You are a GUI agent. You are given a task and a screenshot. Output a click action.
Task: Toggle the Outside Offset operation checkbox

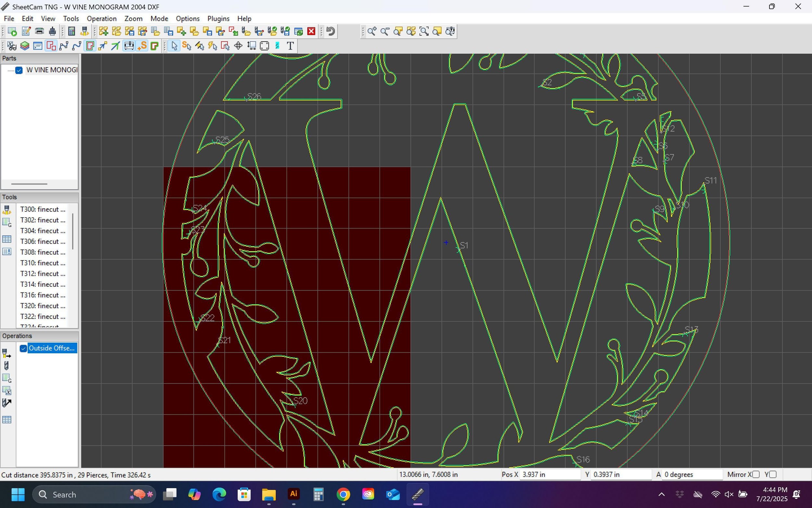pos(23,348)
